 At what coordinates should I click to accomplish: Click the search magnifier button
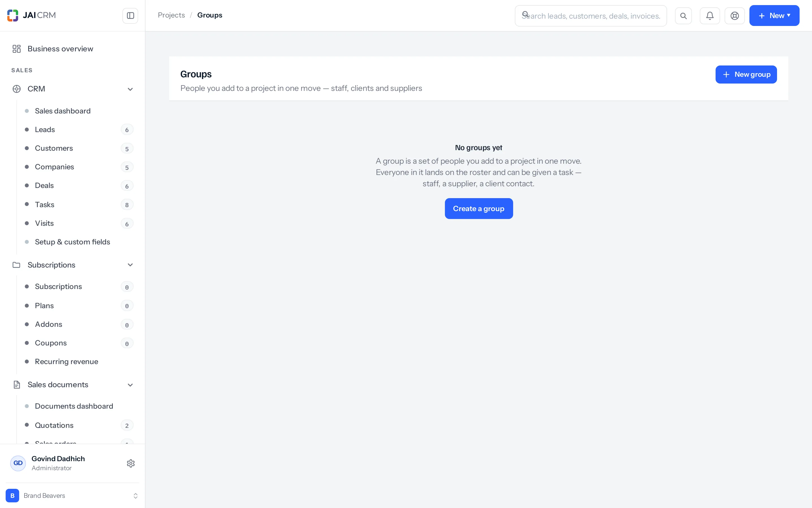tap(683, 16)
